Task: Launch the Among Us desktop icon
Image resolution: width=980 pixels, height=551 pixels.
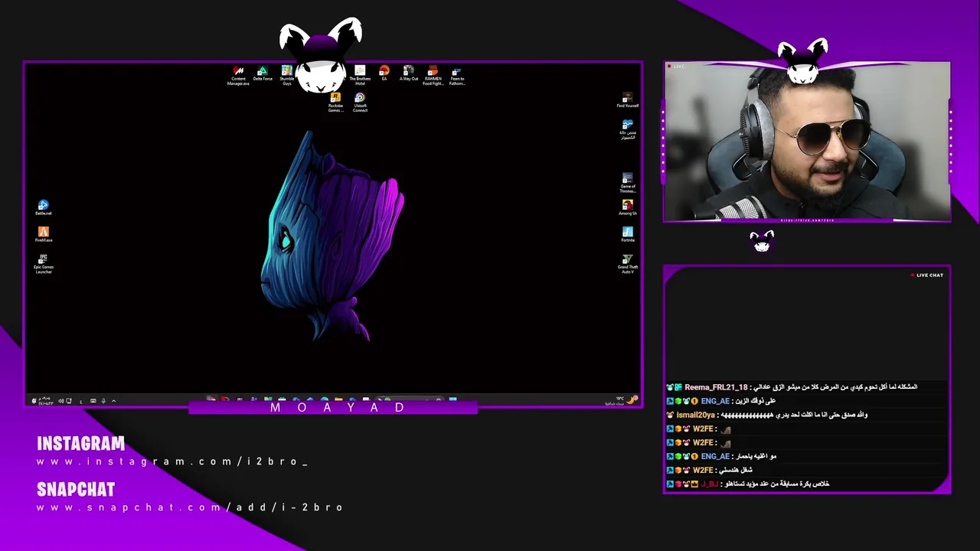Action: pos(628,208)
